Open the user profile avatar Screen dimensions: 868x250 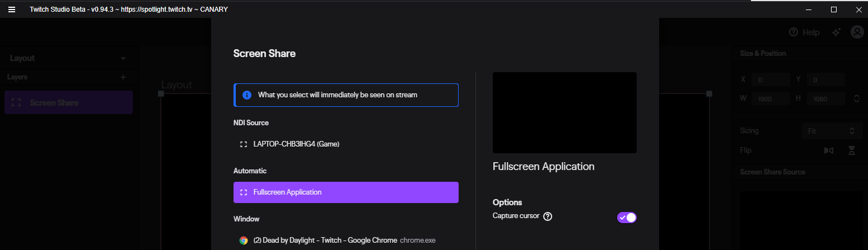tap(857, 32)
